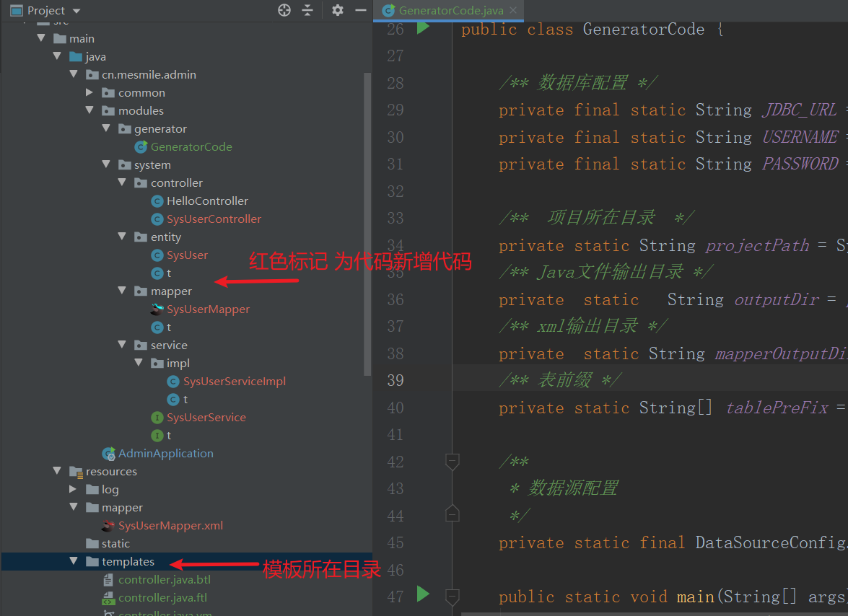848x616 pixels.
Task: Select the controller.java.ftl template file
Action: 162,597
